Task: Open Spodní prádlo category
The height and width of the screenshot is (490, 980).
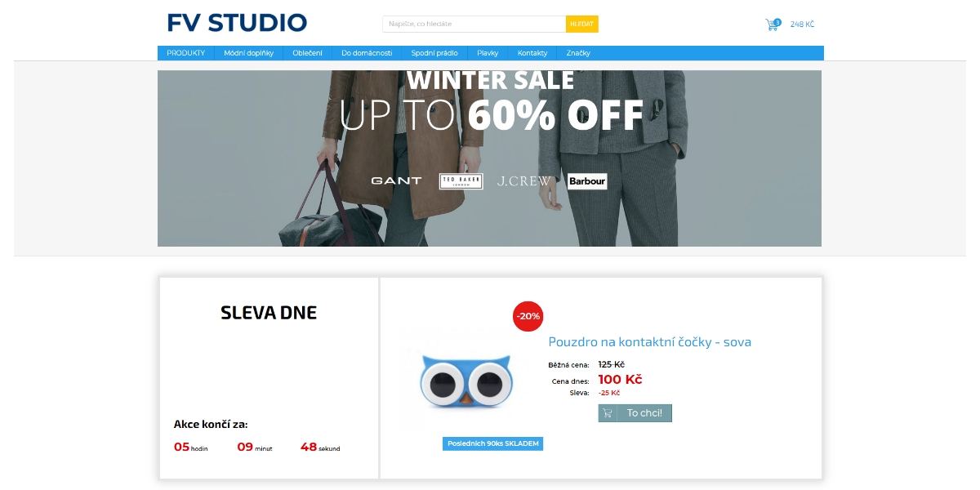Action: (434, 53)
